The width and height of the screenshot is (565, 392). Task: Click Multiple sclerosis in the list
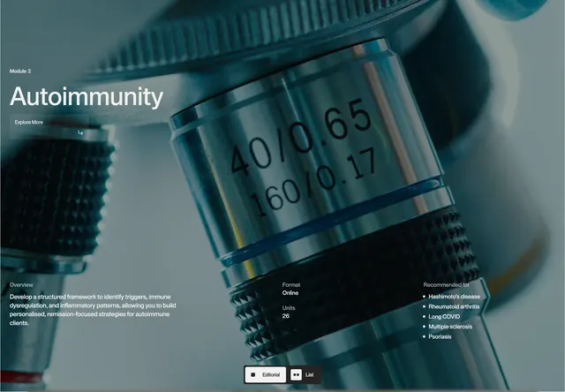[450, 327]
